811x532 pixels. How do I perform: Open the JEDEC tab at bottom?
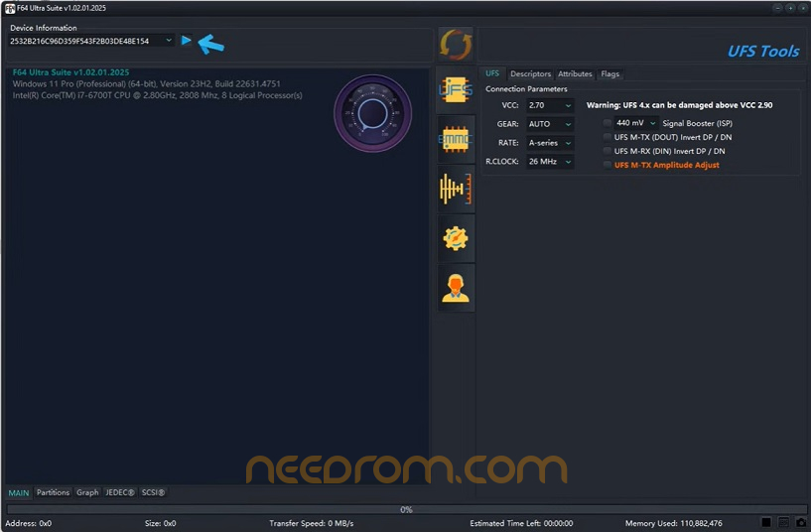(x=119, y=492)
